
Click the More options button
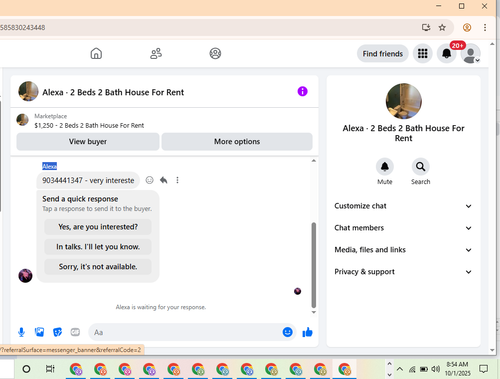point(237,142)
